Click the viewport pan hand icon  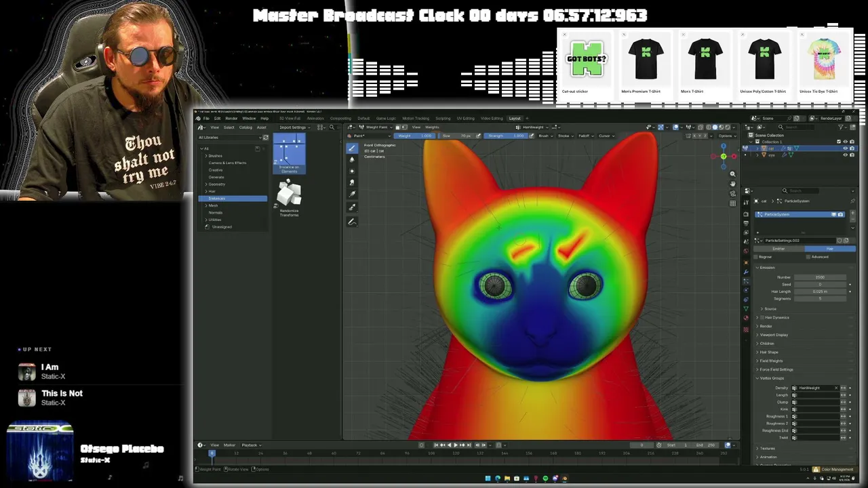pos(732,184)
